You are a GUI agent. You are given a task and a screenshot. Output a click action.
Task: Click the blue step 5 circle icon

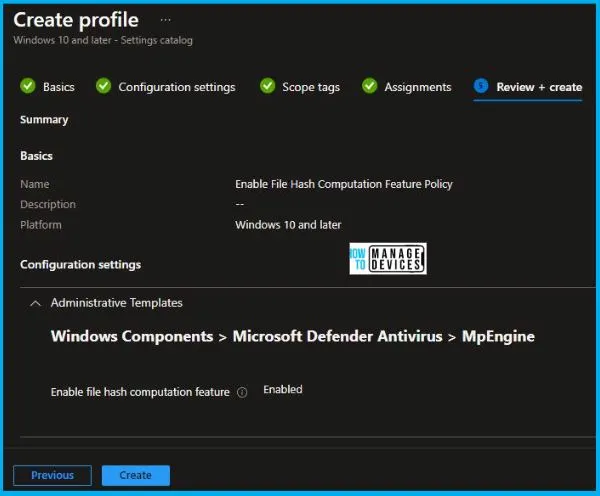481,86
